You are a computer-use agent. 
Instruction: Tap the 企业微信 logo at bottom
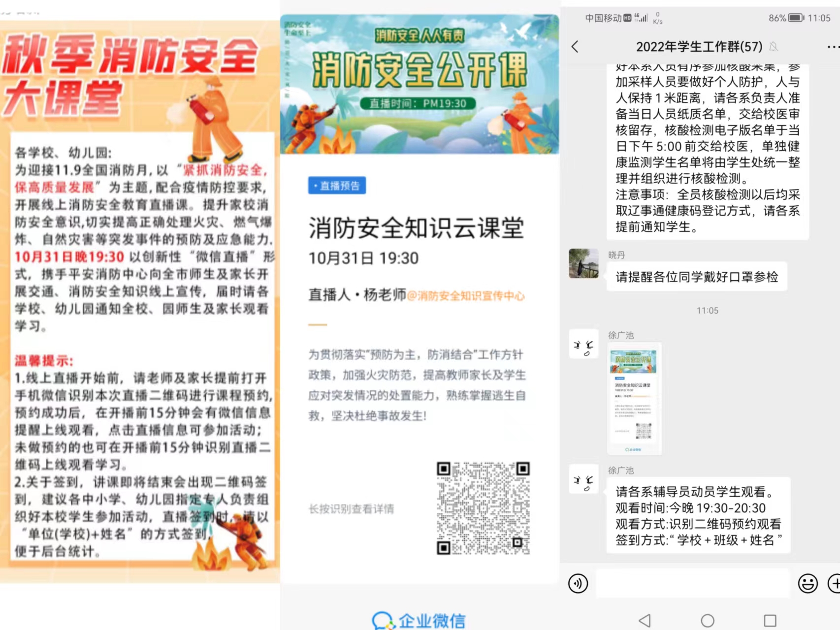(420, 621)
